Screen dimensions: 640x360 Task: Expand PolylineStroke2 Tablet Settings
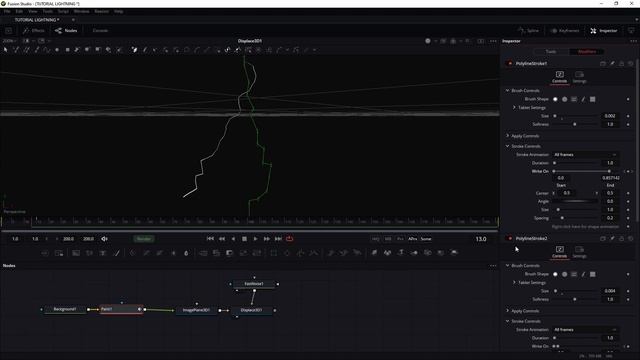[x=514, y=282]
